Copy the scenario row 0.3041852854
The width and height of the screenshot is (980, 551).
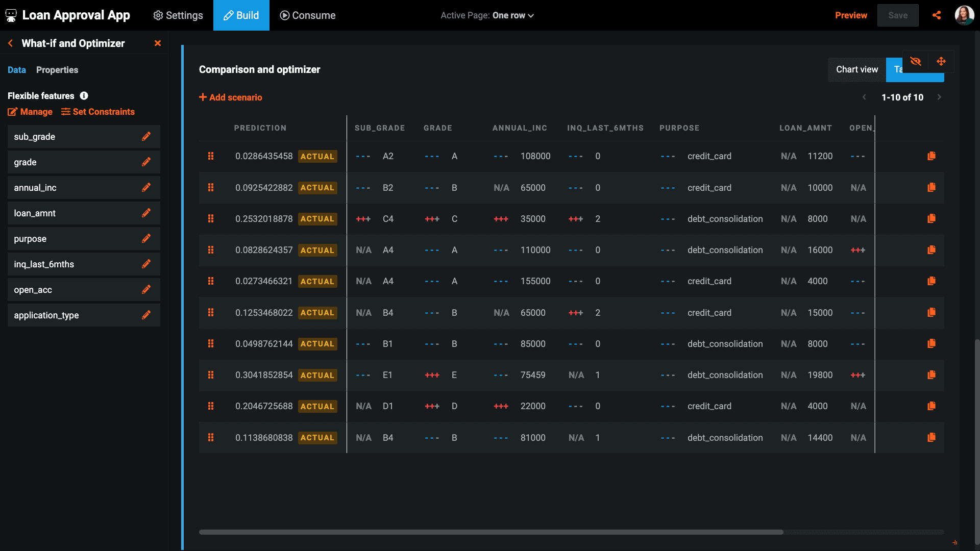tap(932, 375)
